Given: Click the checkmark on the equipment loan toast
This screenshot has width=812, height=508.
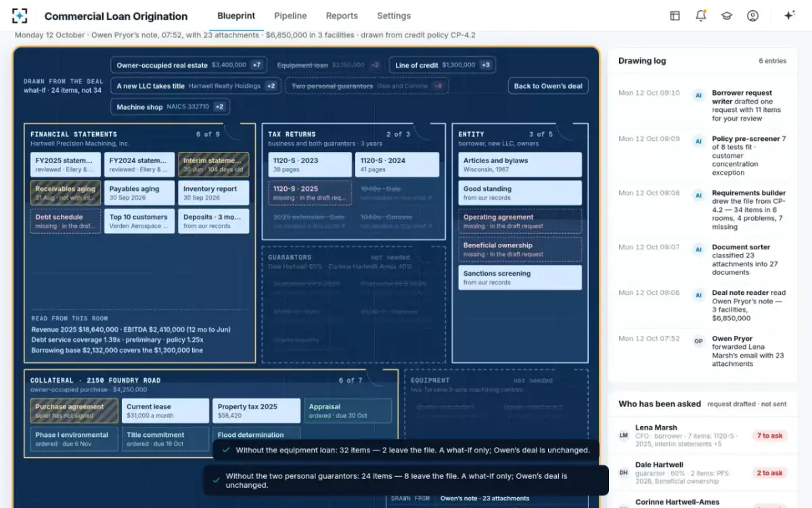Looking at the screenshot, I should (226, 450).
